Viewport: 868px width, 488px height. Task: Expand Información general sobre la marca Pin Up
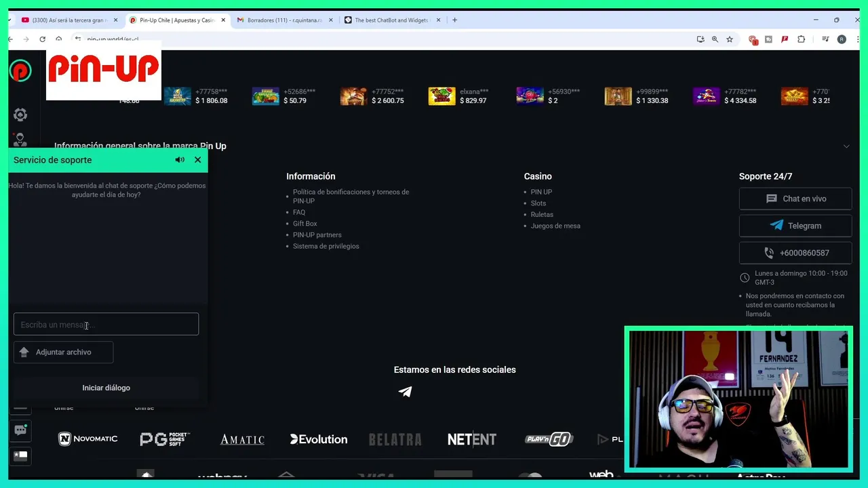tap(846, 146)
